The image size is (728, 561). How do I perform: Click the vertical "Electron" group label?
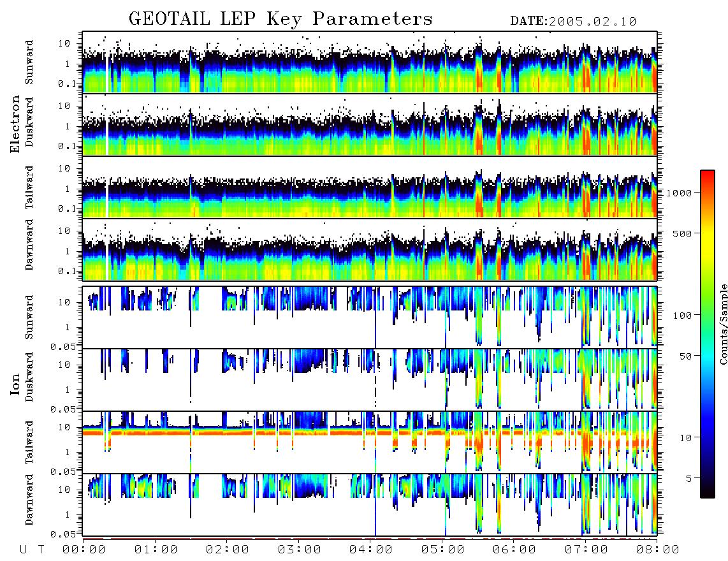coord(15,124)
